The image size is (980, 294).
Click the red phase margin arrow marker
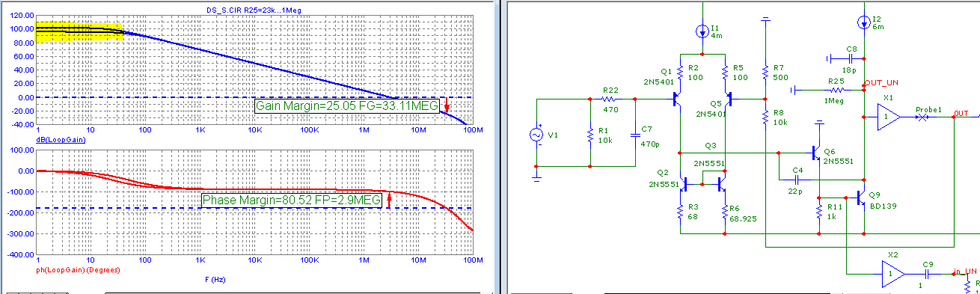pos(389,200)
